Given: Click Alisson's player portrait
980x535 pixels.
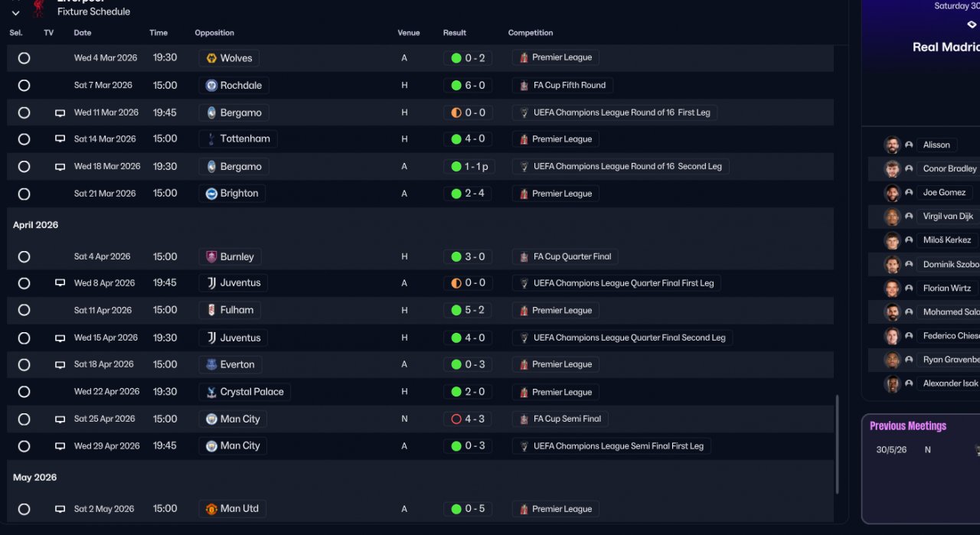Looking at the screenshot, I should point(892,145).
